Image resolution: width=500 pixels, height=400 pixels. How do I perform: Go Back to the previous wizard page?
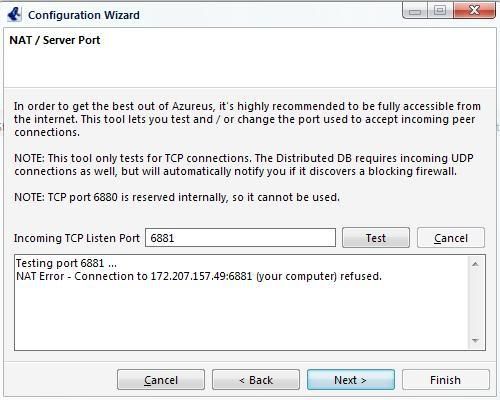[256, 380]
